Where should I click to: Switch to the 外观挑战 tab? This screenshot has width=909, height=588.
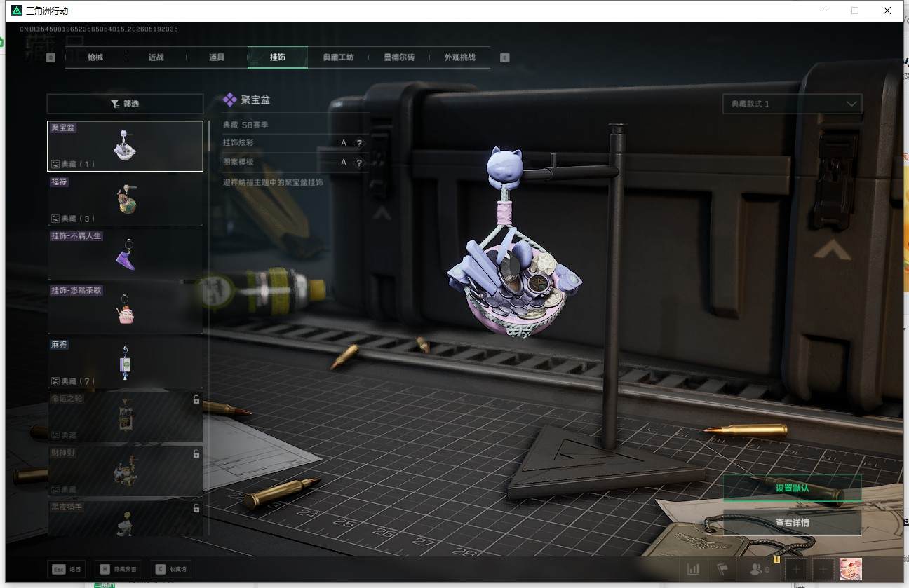460,57
